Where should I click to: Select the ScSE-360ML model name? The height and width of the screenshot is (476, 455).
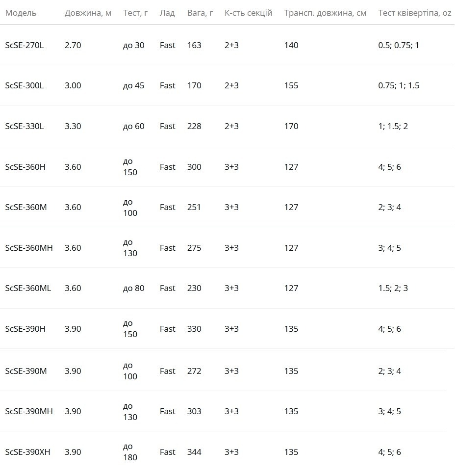28,289
